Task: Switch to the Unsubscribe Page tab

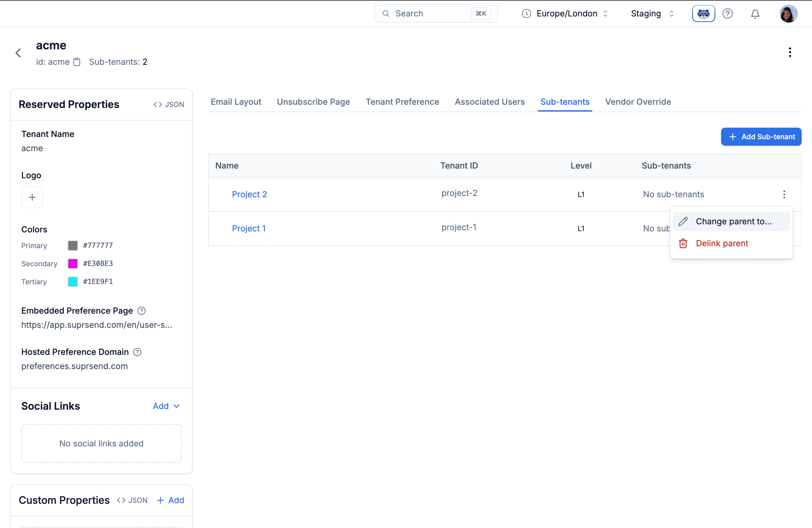Action: pyautogui.click(x=313, y=102)
